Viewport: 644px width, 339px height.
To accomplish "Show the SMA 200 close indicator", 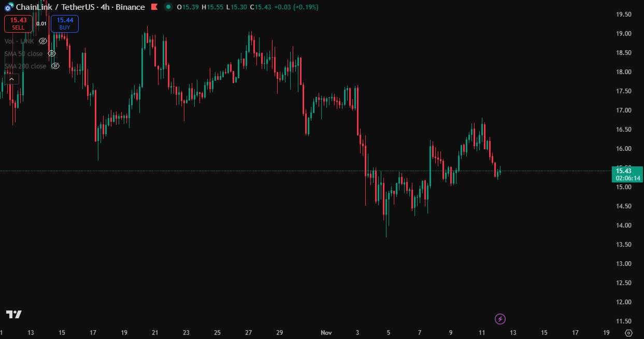I will click(55, 66).
